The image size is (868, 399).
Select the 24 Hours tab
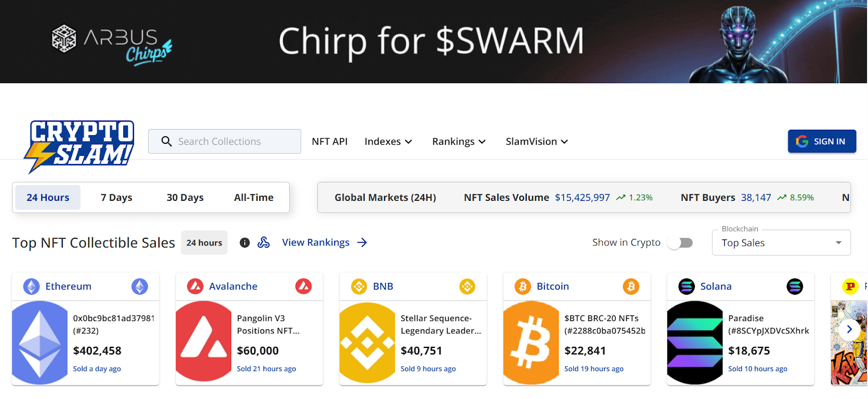point(48,198)
